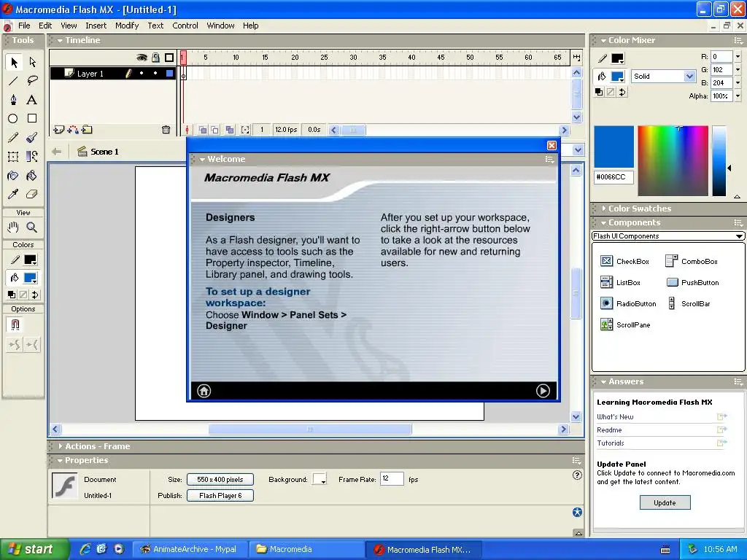Image resolution: width=747 pixels, height=560 pixels.
Task: Open the Alpha value slider dropdown
Action: (738, 96)
